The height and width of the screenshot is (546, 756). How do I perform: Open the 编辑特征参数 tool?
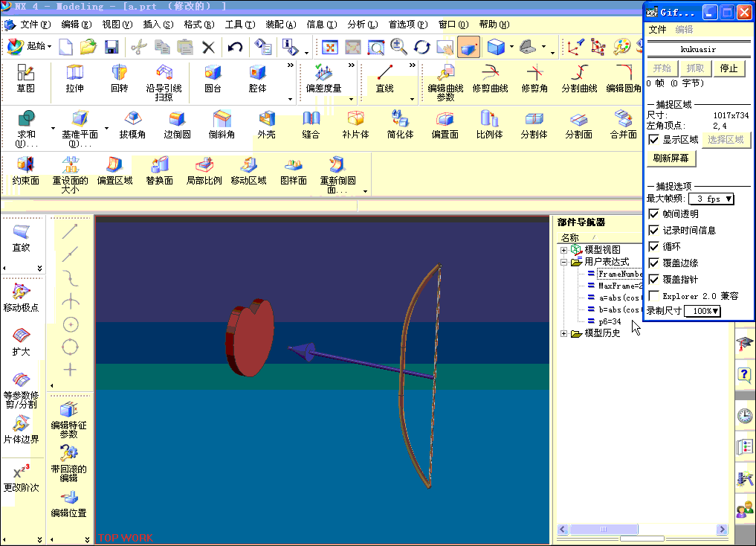(x=69, y=420)
